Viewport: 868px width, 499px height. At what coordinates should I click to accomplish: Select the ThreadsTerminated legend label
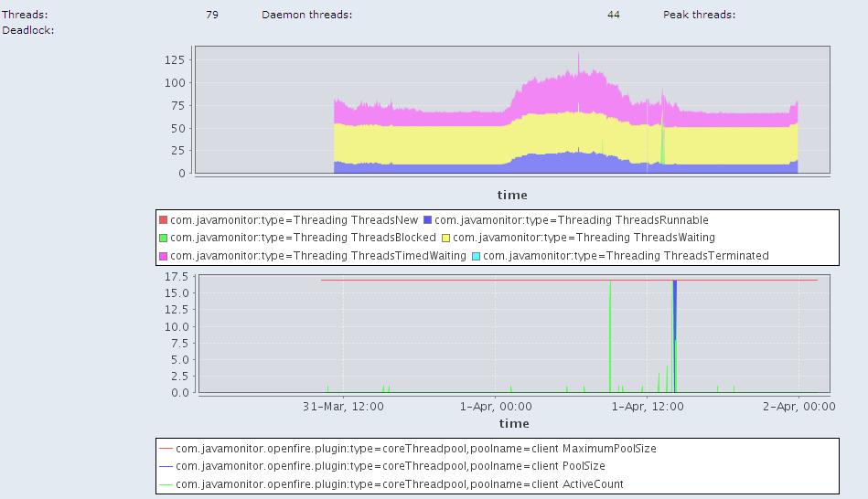pyautogui.click(x=626, y=256)
